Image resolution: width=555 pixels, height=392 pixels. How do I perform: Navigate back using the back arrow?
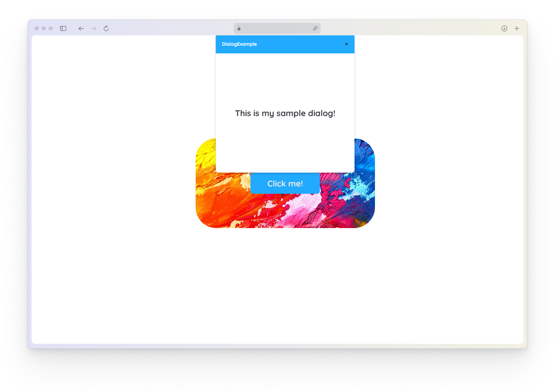point(81,29)
